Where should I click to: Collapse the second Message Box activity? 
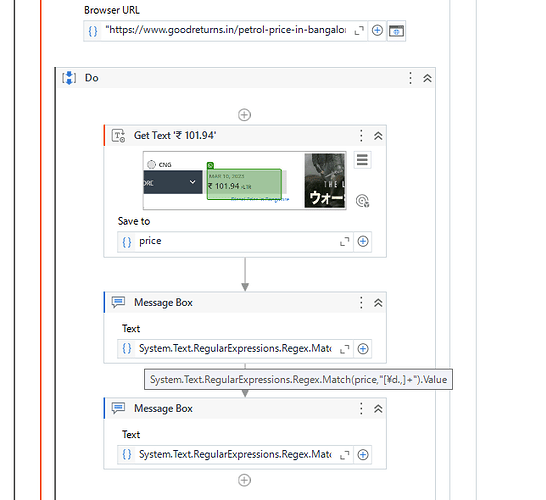(379, 408)
